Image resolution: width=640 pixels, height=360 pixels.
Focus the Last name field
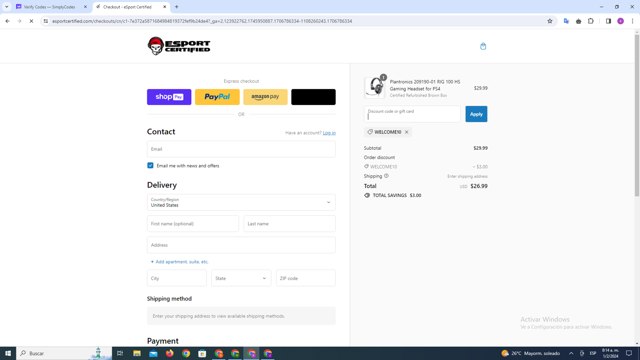tap(289, 224)
